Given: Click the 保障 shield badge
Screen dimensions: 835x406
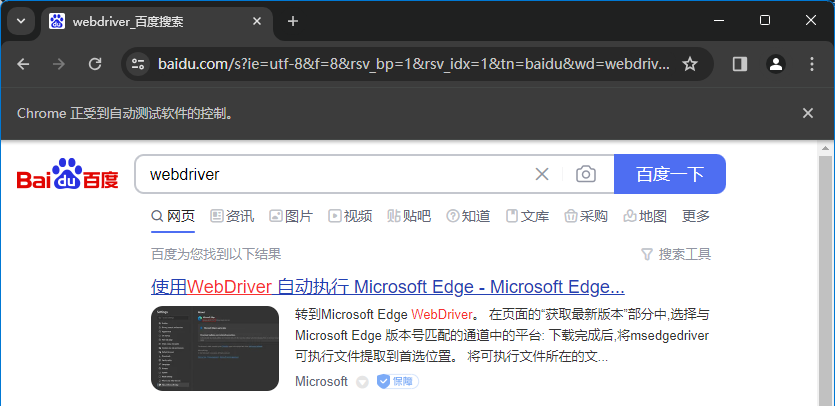Looking at the screenshot, I should 397,381.
